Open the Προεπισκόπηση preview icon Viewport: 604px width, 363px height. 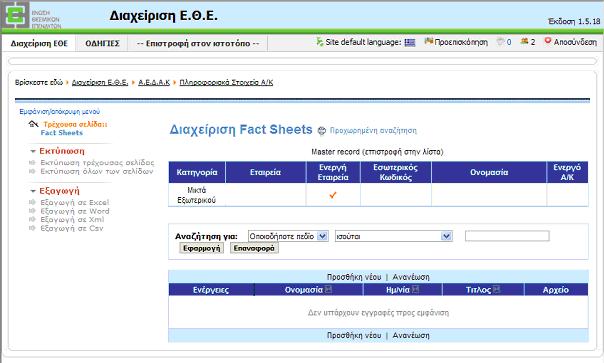[x=428, y=41]
